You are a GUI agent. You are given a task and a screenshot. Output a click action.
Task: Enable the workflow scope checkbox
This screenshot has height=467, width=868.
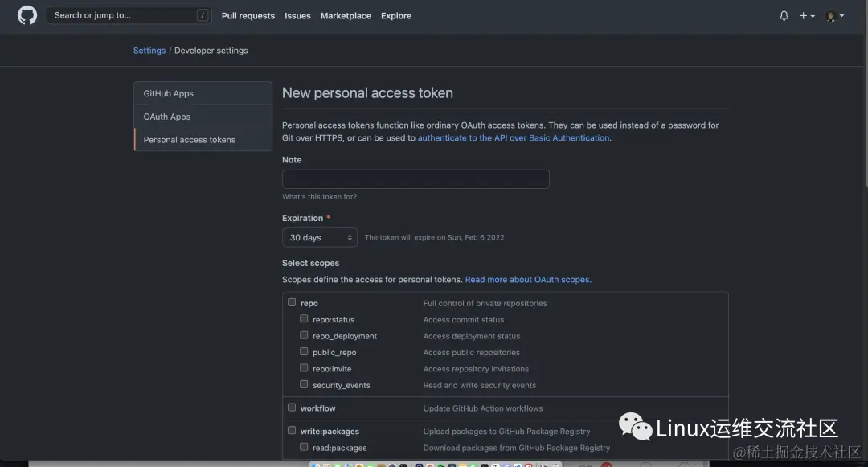(292, 408)
